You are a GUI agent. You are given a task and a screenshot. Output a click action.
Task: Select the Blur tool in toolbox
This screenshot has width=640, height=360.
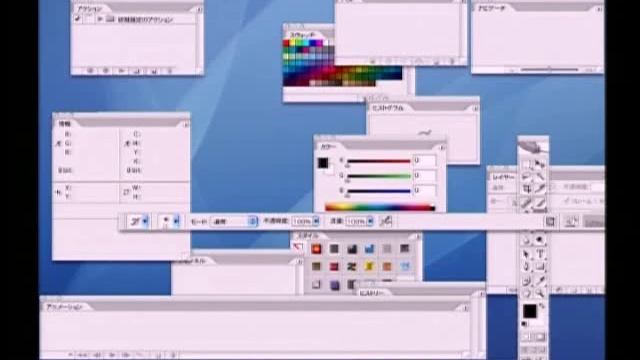(527, 240)
